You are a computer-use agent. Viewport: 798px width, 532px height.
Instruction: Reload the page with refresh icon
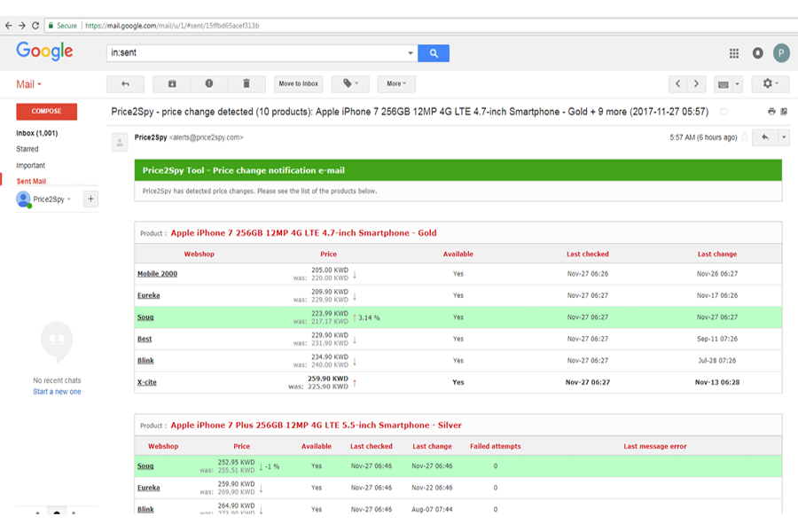[35, 26]
